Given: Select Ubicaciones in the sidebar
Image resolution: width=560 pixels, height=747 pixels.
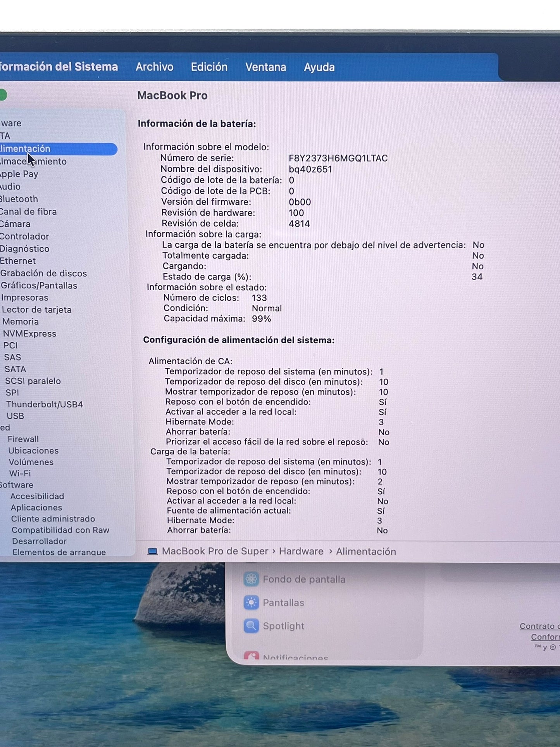Looking at the screenshot, I should pyautogui.click(x=33, y=450).
